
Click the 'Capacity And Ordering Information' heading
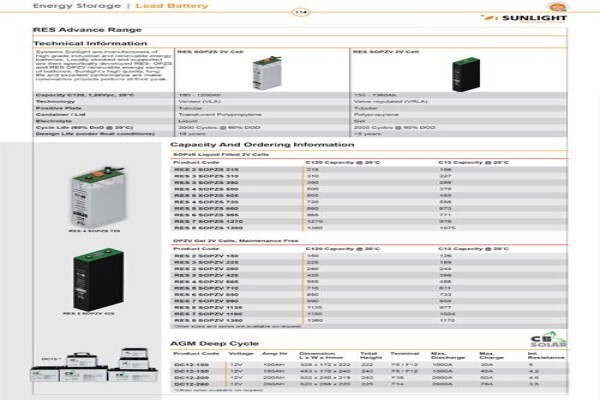coord(262,145)
